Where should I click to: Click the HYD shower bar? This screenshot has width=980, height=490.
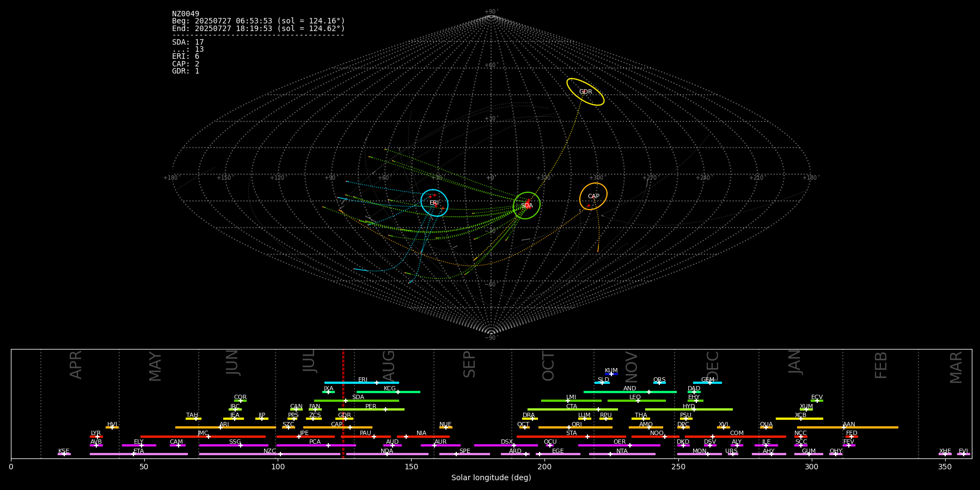coord(689,409)
